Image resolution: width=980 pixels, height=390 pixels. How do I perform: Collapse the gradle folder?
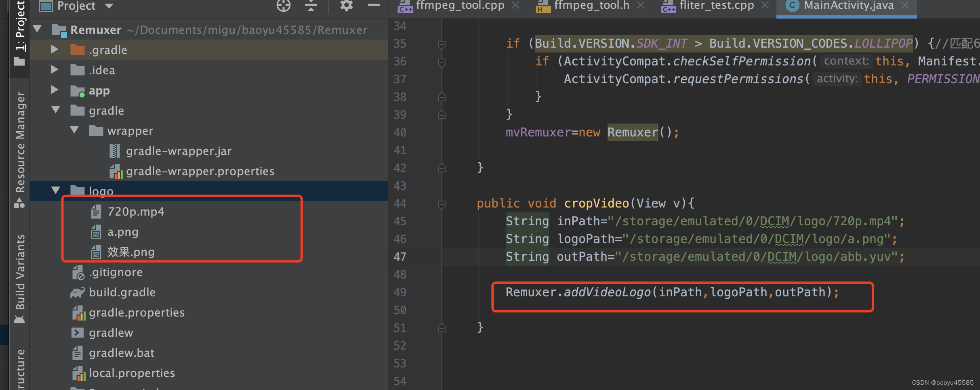point(56,110)
